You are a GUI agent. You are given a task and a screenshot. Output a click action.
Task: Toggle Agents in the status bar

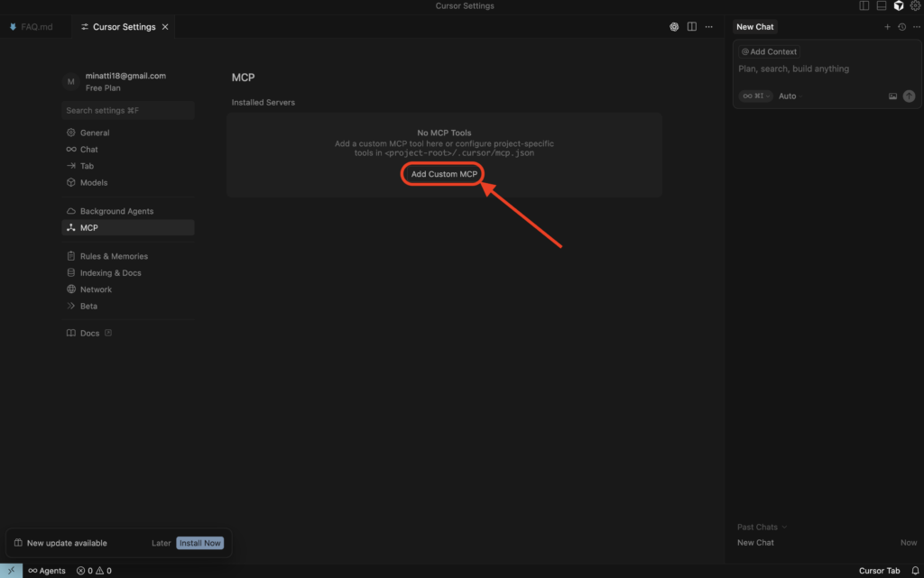46,570
